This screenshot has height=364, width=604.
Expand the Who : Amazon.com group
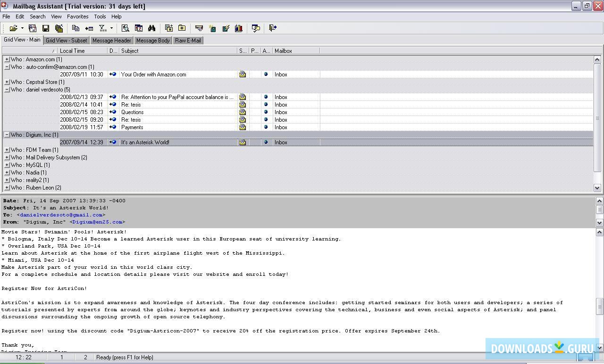pyautogui.click(x=7, y=59)
